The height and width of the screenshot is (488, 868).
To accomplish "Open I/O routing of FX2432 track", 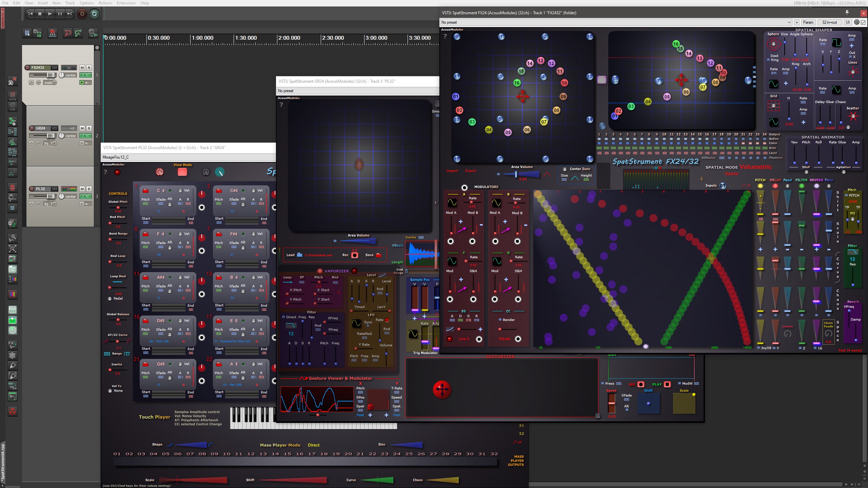I will pos(54,67).
